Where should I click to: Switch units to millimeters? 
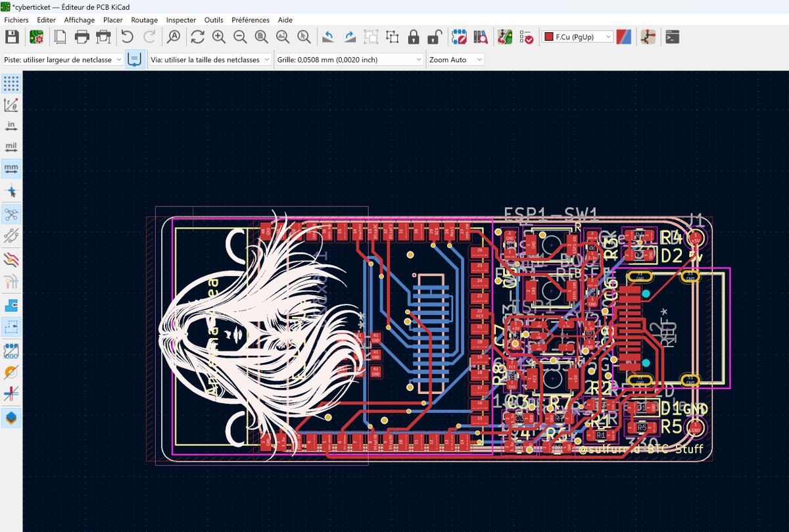click(x=11, y=169)
